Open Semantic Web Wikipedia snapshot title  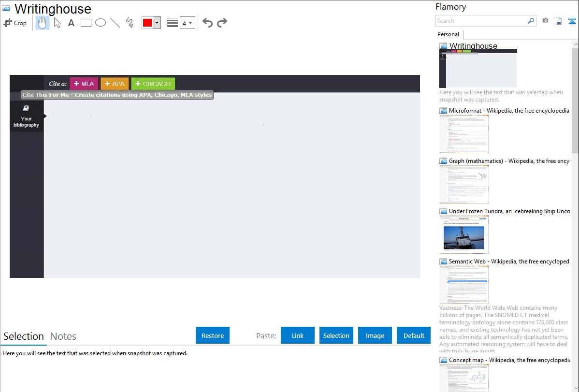point(509,261)
